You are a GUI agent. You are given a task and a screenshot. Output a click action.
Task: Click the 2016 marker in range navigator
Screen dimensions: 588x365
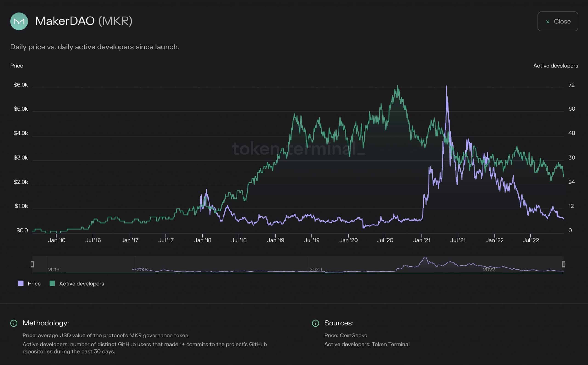click(x=54, y=269)
